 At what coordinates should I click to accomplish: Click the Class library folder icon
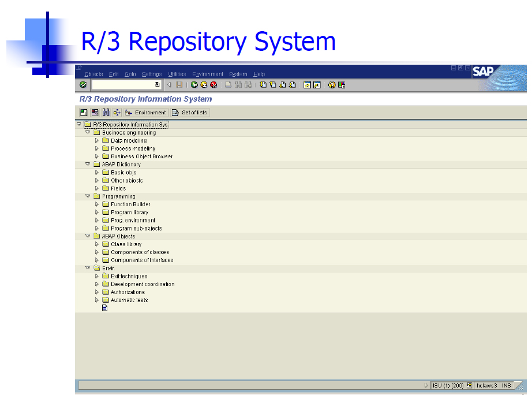(106, 244)
